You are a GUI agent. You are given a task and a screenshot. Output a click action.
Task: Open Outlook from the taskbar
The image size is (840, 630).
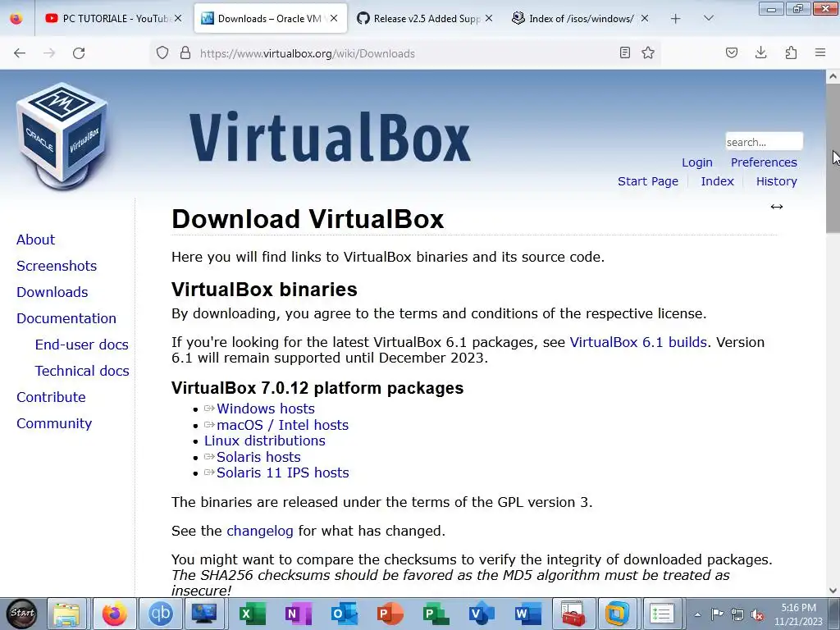(344, 614)
